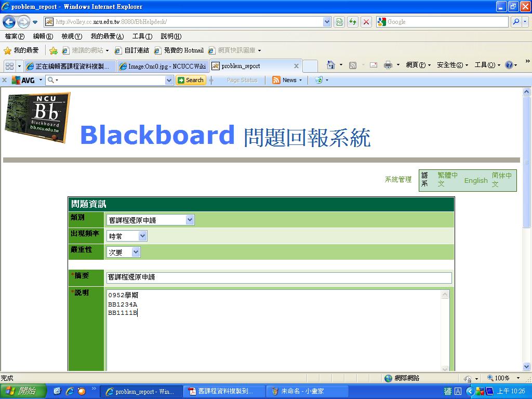Click the AVG Search button

coord(191,80)
